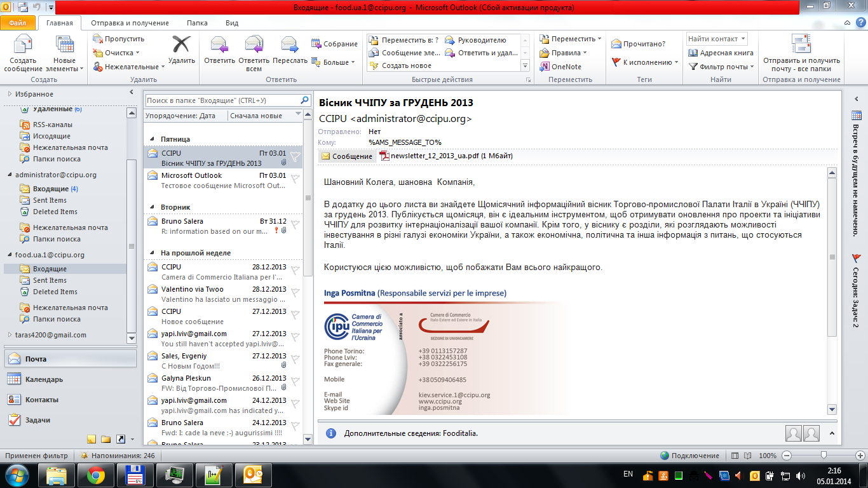
Task: Click Упорядочение: Дата arrange header
Action: [x=186, y=116]
